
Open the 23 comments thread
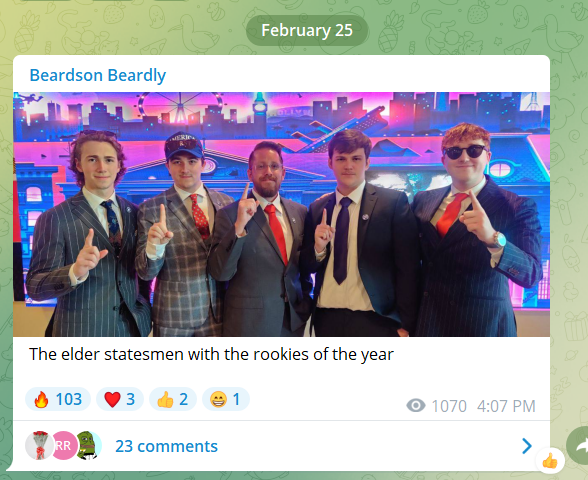coord(166,446)
